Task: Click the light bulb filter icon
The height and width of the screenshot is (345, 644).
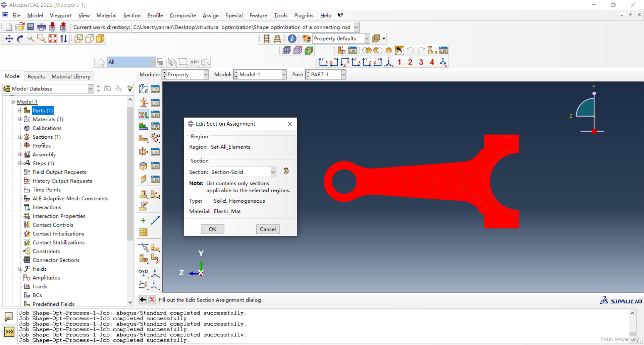Action: click(129, 88)
